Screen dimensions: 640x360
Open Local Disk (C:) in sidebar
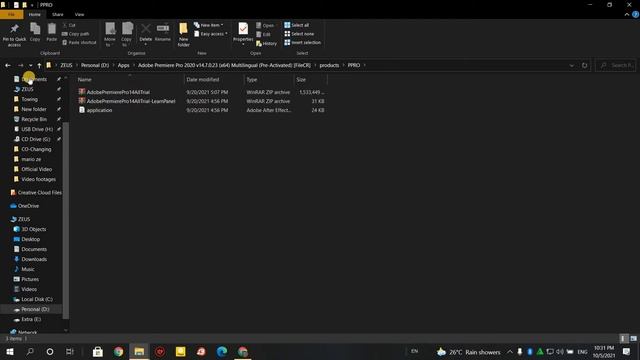point(37,299)
